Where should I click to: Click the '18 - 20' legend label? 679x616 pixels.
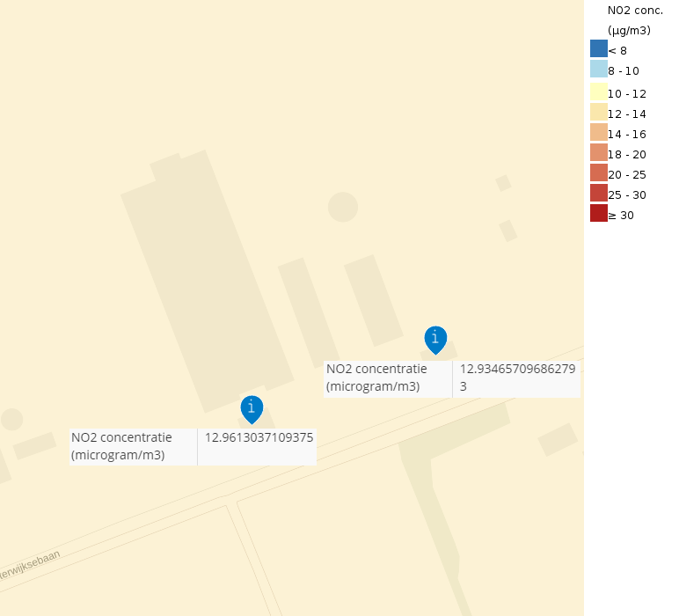(x=627, y=155)
